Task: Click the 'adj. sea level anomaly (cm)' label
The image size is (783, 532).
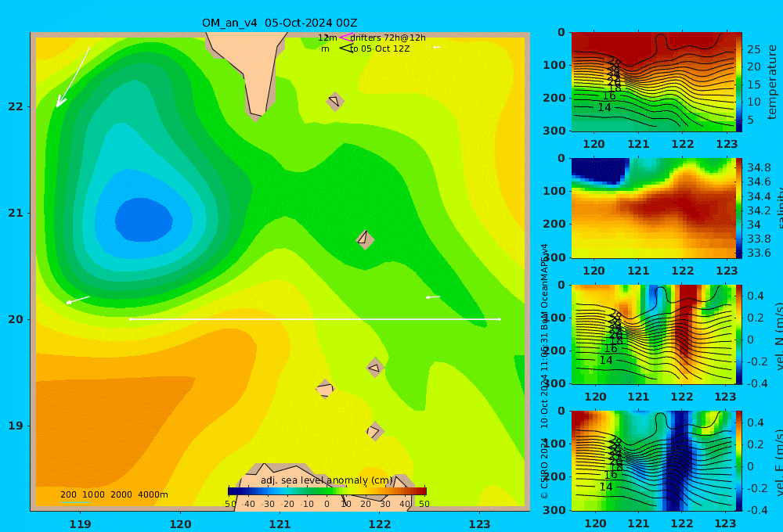Action: [x=327, y=480]
